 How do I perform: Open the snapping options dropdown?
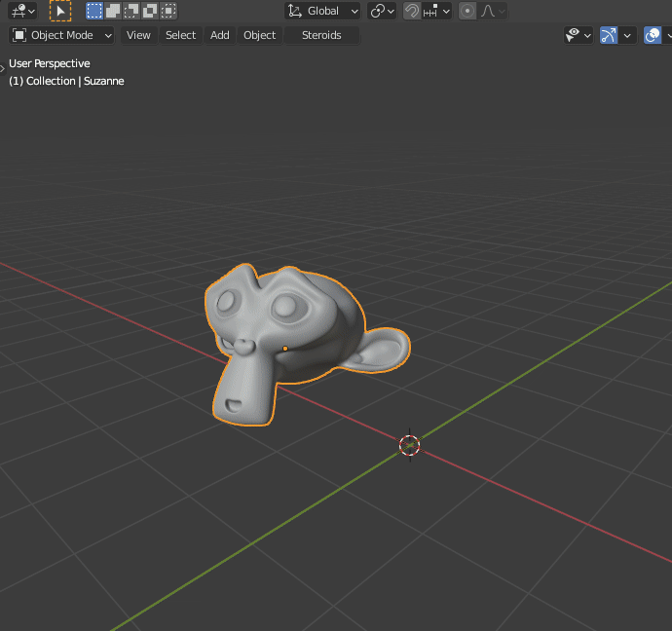[x=437, y=11]
